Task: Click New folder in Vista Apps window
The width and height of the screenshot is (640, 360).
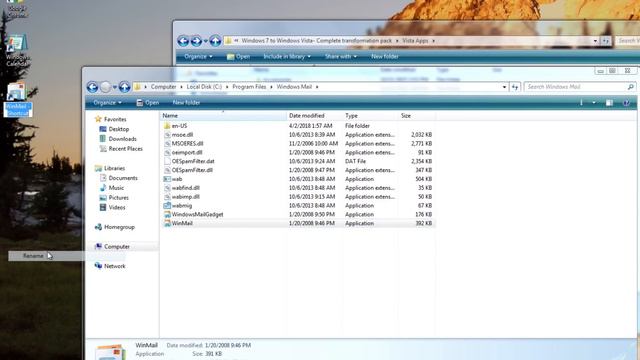Action: 385,56
